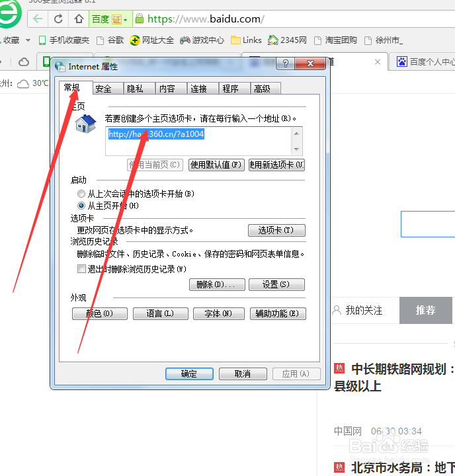Open 语言(L) button
455x476 pixels.
coord(160,313)
